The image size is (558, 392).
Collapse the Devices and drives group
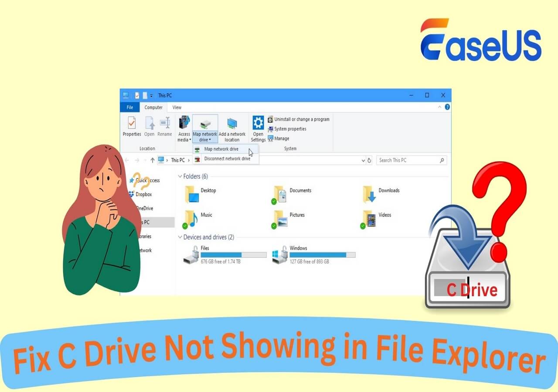click(180, 237)
